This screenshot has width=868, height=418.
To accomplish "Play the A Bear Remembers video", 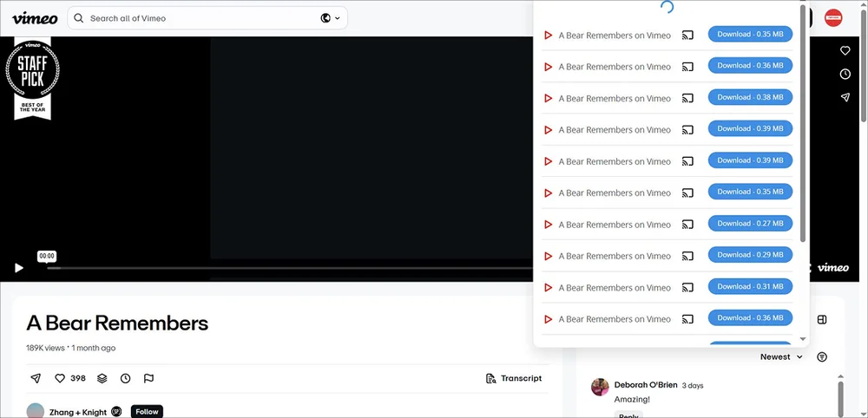I will [19, 268].
